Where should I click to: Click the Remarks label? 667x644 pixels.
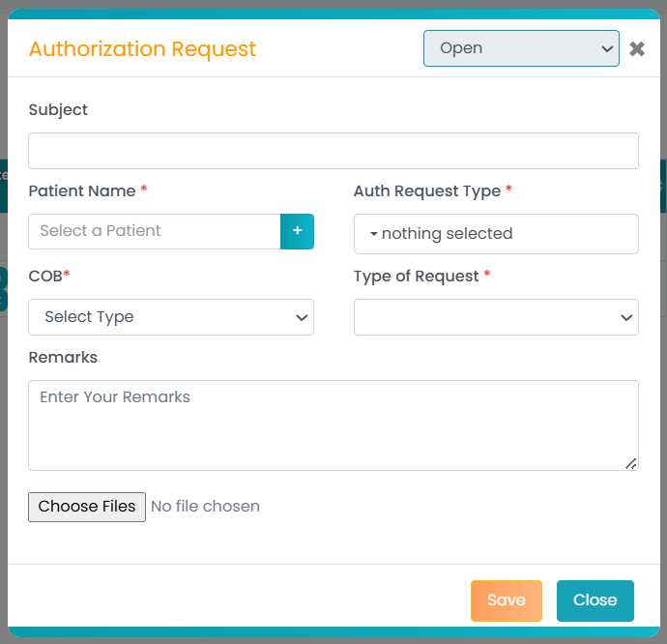[63, 358]
